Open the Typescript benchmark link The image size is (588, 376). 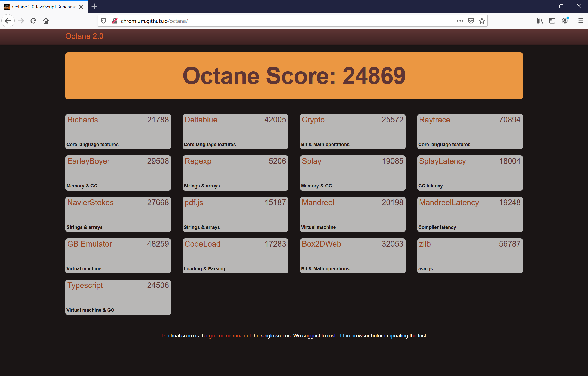point(85,285)
